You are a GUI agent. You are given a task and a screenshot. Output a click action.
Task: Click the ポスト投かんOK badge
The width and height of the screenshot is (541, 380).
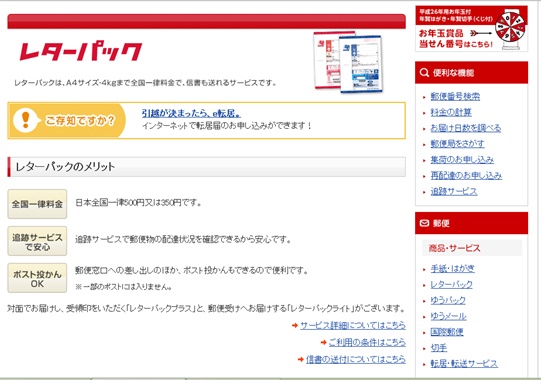click(37, 278)
